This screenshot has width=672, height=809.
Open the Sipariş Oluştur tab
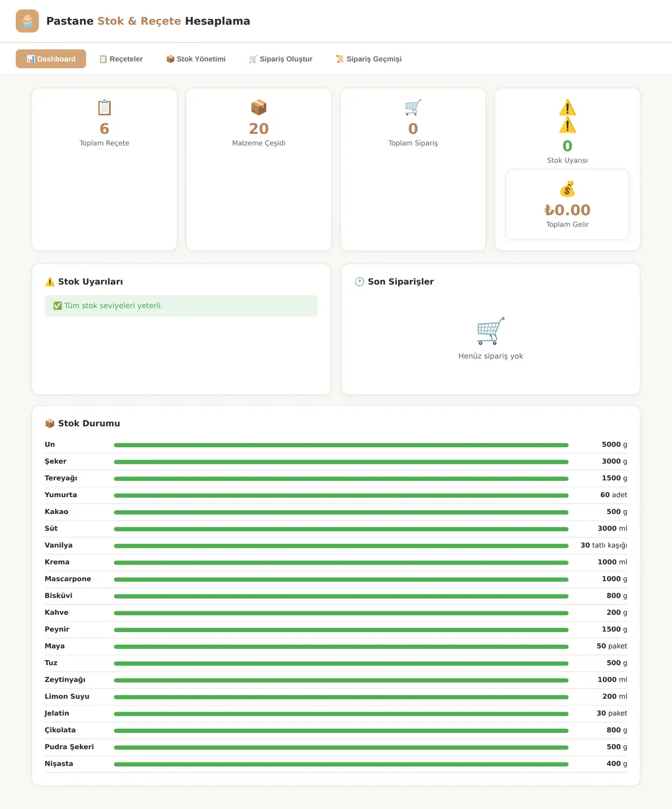pyautogui.click(x=281, y=59)
